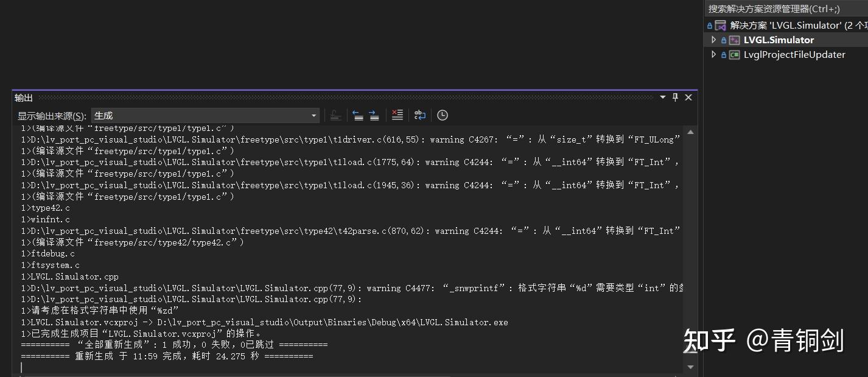Viewport: 868px width, 377px height.
Task: Click the lock icon next to the solution node
Action: pyautogui.click(x=710, y=26)
